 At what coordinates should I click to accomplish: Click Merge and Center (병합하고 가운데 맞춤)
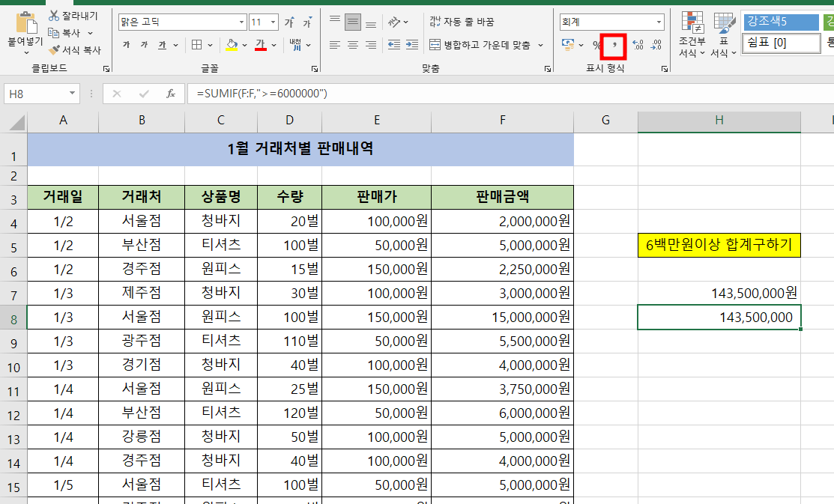[480, 45]
